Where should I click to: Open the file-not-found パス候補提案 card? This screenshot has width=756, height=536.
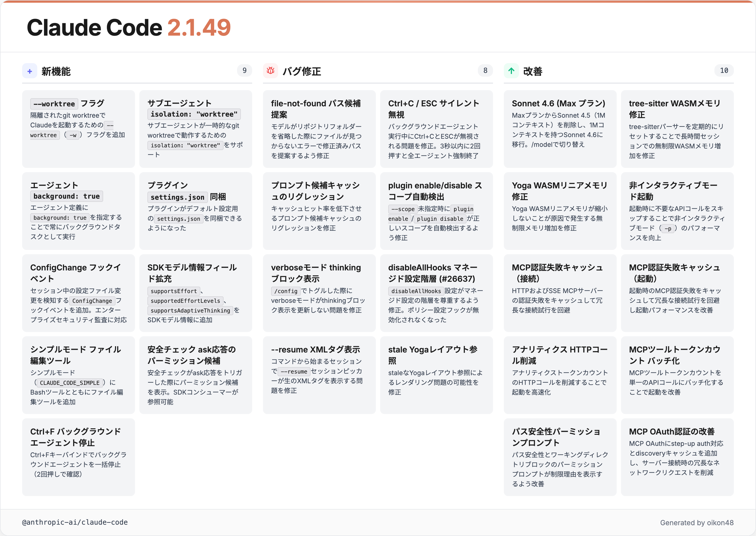tap(319, 129)
